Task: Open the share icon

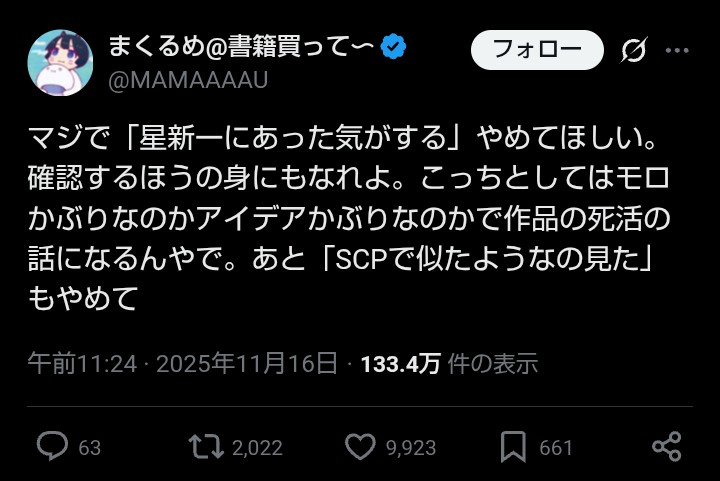Action: click(x=667, y=446)
